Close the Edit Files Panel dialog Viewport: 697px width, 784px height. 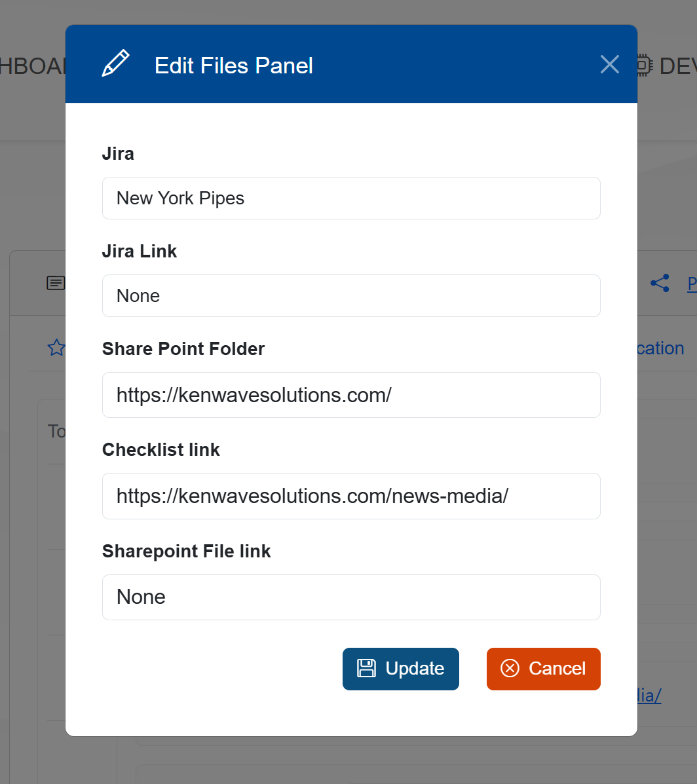(609, 64)
